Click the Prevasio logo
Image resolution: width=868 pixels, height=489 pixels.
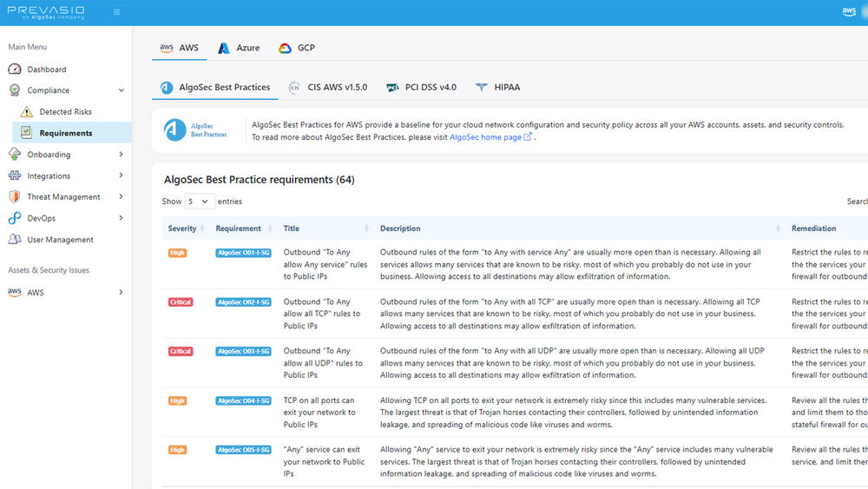(x=46, y=12)
